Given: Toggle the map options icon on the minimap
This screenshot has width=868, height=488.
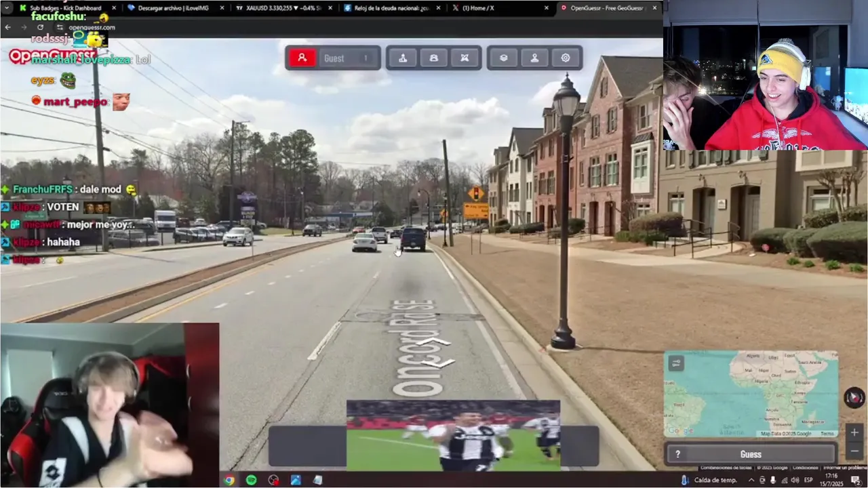Looking at the screenshot, I should (x=676, y=363).
